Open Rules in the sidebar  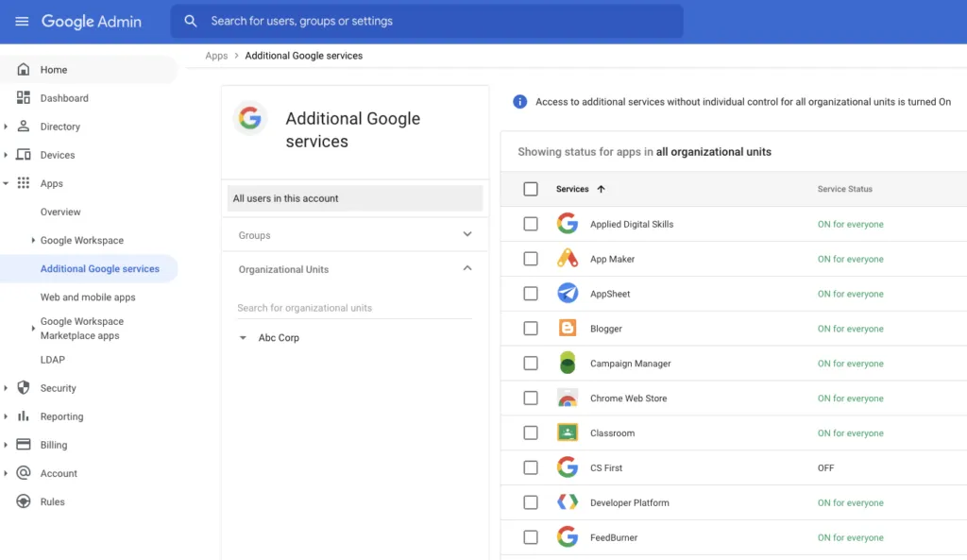[53, 501]
